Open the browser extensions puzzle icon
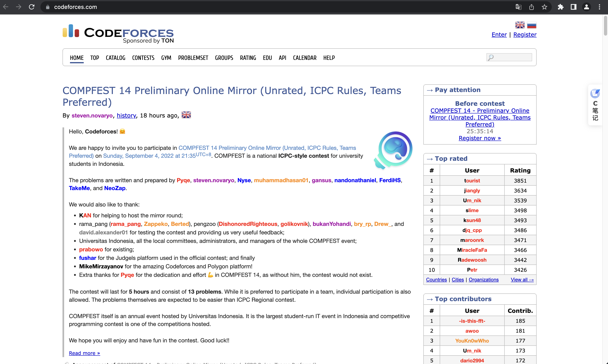Viewport: 608px width, 364px height. [561, 7]
